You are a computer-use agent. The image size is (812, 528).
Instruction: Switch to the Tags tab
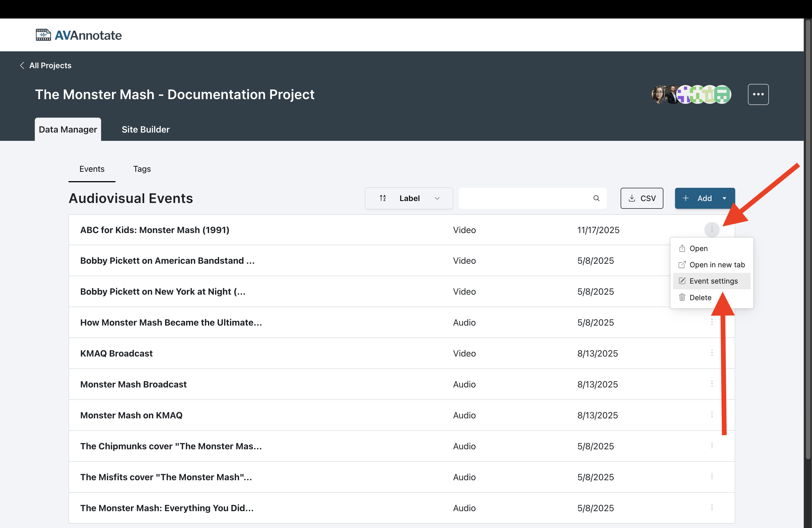142,169
